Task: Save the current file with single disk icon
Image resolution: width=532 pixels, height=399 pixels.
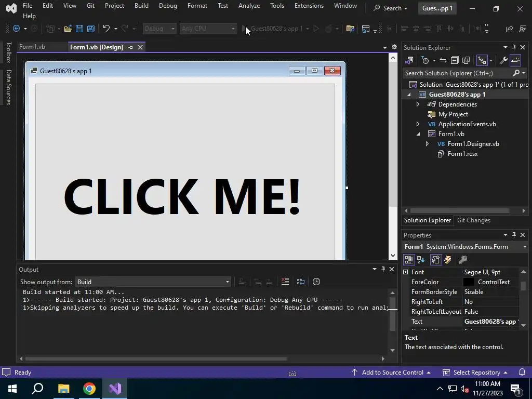Action: tap(79, 29)
